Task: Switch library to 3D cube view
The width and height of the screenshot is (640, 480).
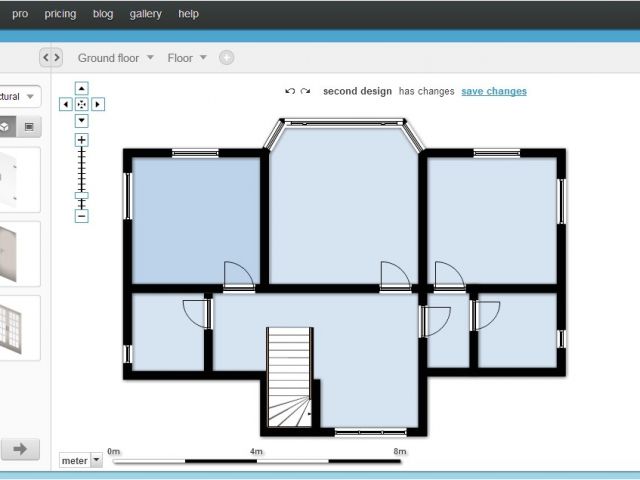Action: click(6, 127)
